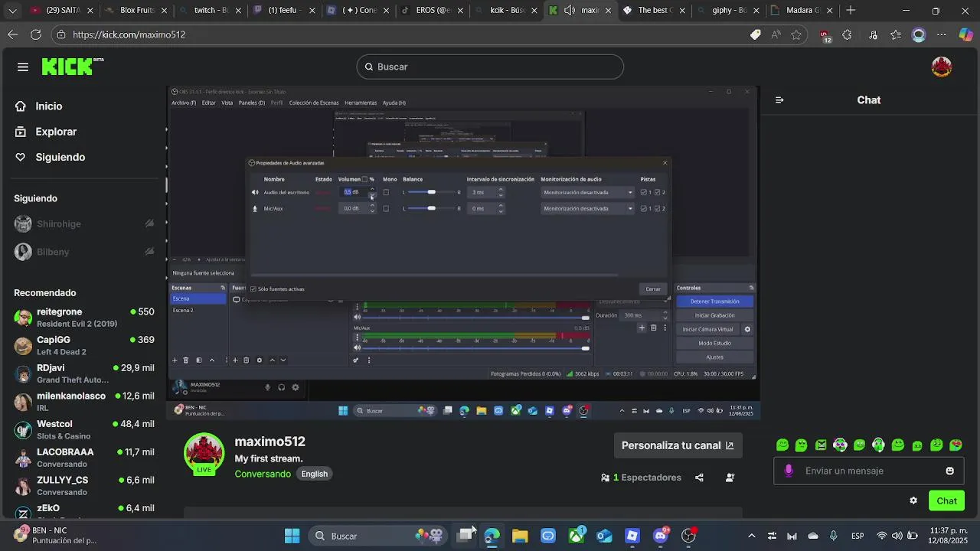Toggle track 1 for Audio del escritorio
This screenshot has height=551, width=980.
pyautogui.click(x=644, y=192)
